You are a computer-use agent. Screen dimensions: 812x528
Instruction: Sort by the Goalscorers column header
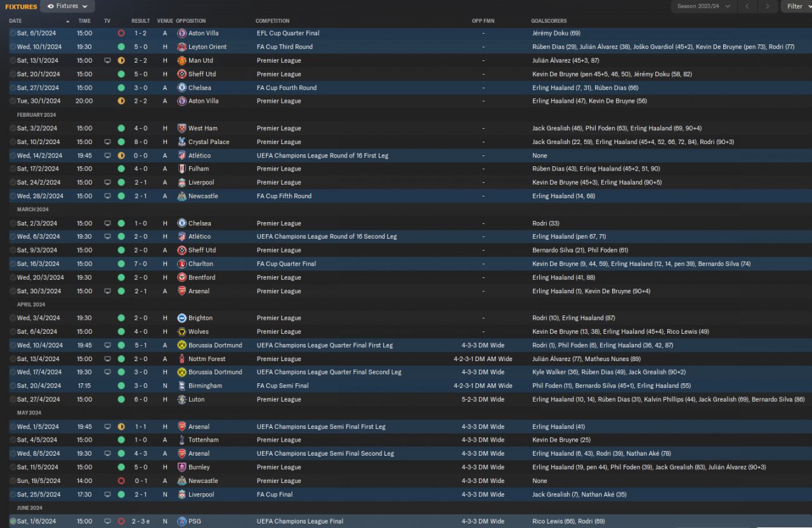click(549, 21)
